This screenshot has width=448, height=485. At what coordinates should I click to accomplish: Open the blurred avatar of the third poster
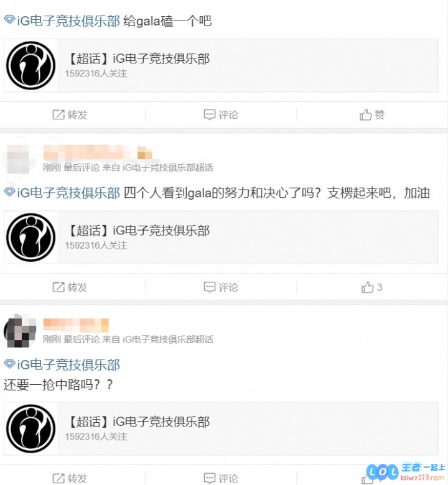pyautogui.click(x=20, y=331)
